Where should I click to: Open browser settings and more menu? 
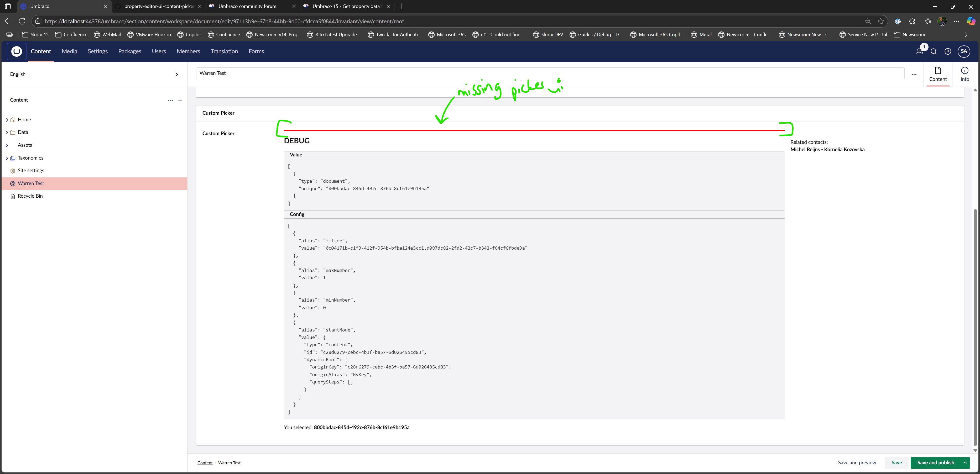956,21
